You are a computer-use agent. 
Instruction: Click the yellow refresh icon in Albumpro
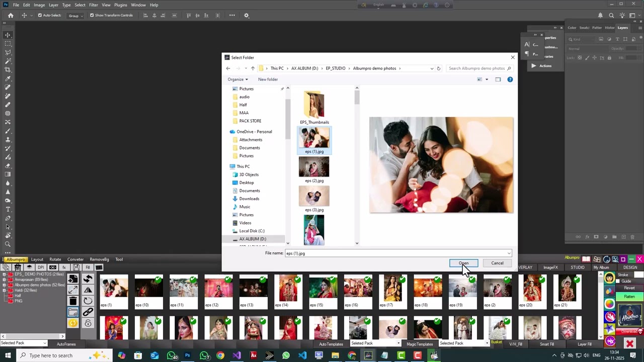click(73, 323)
